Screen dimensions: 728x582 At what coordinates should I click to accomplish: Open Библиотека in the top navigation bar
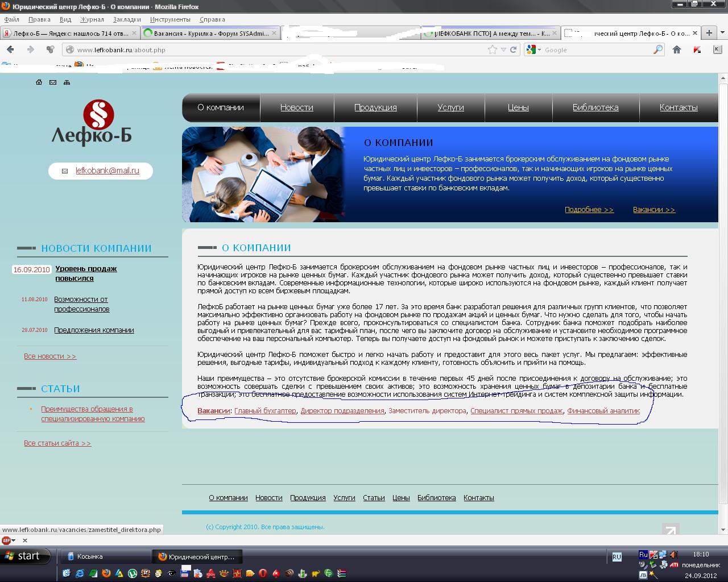595,107
